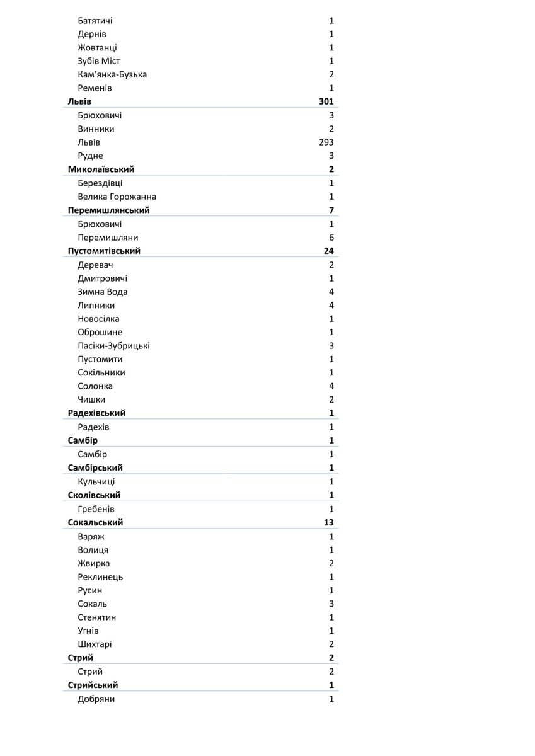Click the Пасіки-Зубрицькі row
The height and width of the screenshot is (756, 535).
[113, 346]
